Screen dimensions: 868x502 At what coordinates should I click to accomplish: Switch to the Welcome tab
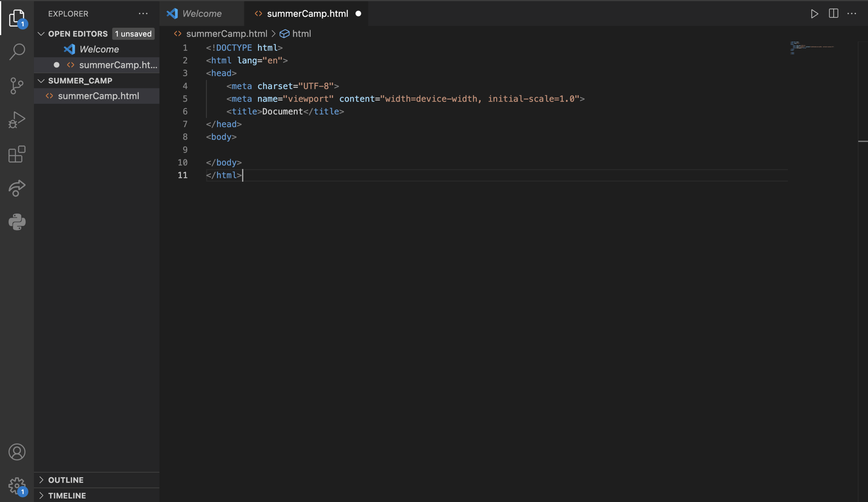201,14
